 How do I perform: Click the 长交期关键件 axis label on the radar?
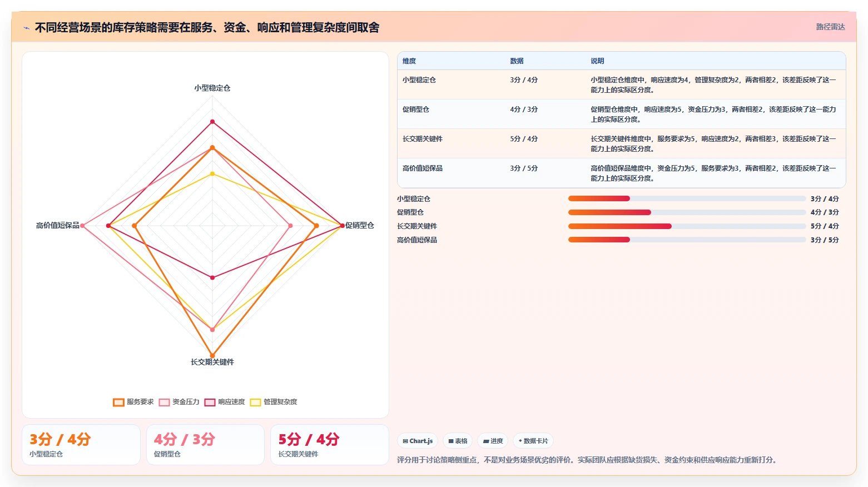coord(212,362)
